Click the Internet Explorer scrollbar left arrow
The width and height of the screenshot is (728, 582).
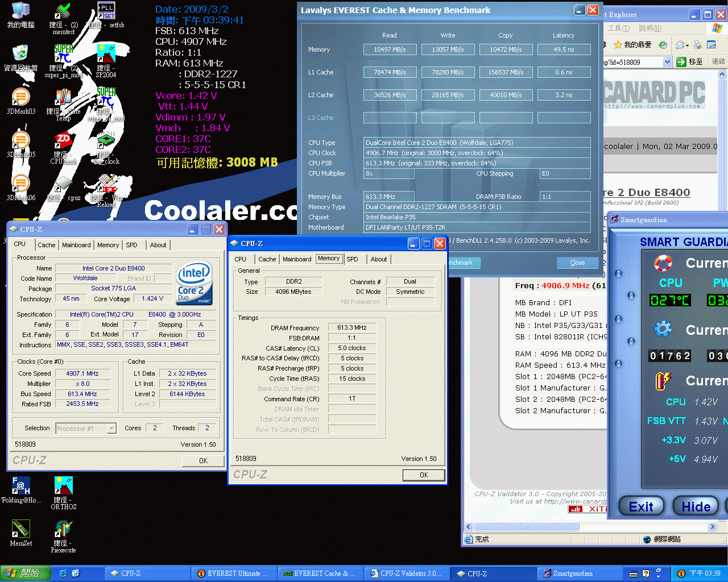click(469, 527)
